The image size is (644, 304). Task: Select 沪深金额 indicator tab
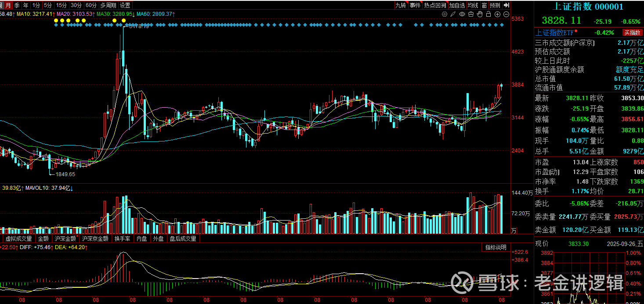[x=65, y=239]
